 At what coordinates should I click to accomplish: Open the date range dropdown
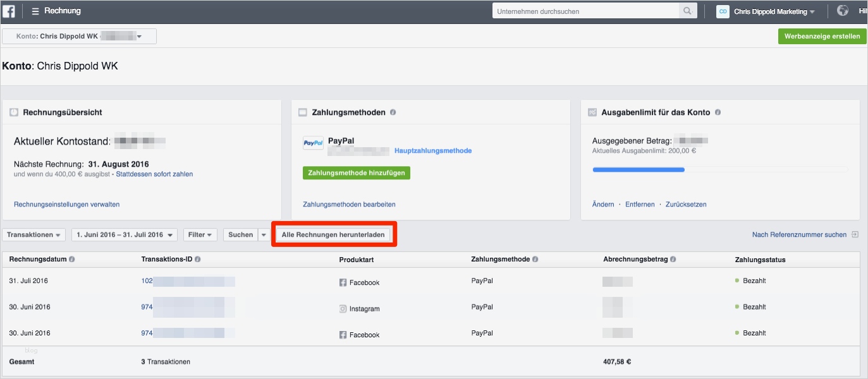tap(124, 235)
